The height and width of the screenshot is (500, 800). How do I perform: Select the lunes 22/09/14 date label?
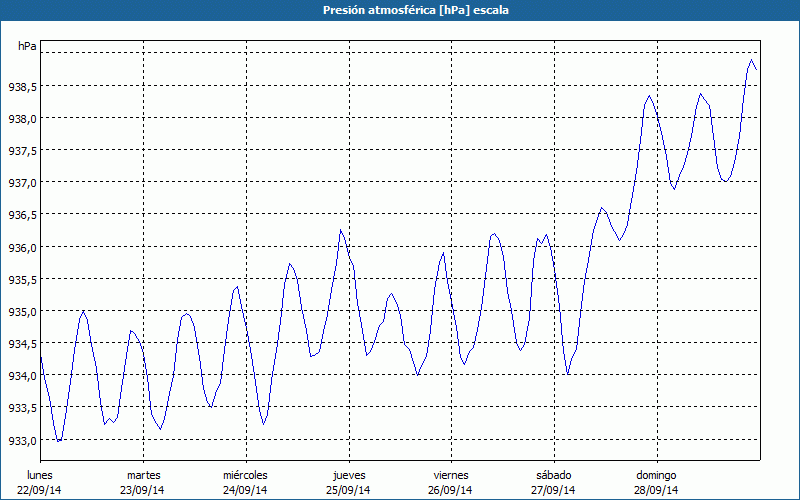40,482
